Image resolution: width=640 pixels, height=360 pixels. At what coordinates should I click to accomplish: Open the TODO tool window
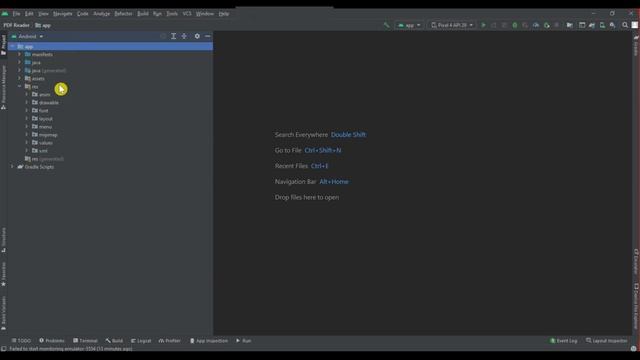(x=21, y=341)
